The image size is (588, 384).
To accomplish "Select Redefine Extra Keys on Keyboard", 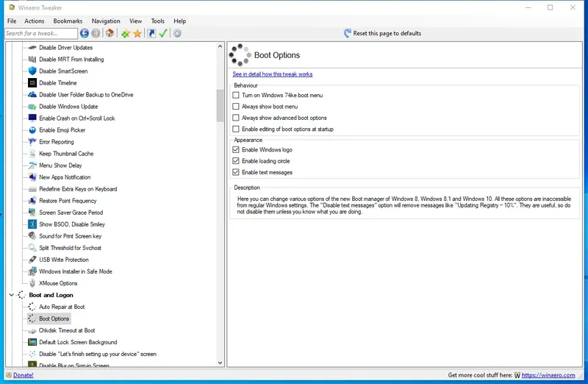I will [78, 189].
